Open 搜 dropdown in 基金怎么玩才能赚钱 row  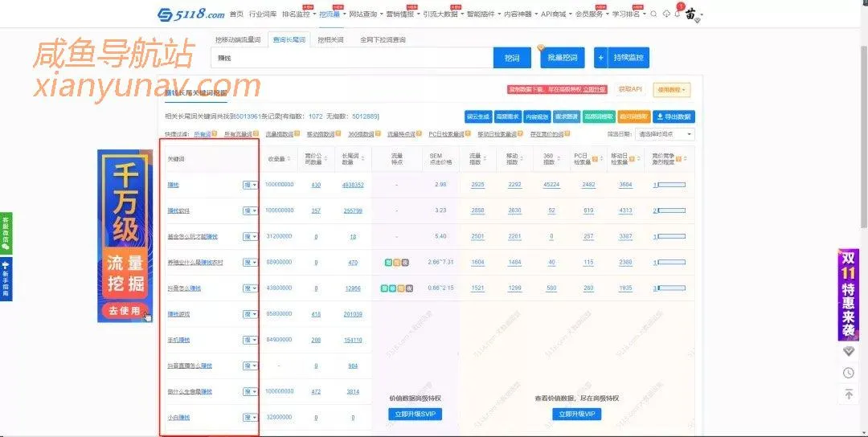click(250, 237)
